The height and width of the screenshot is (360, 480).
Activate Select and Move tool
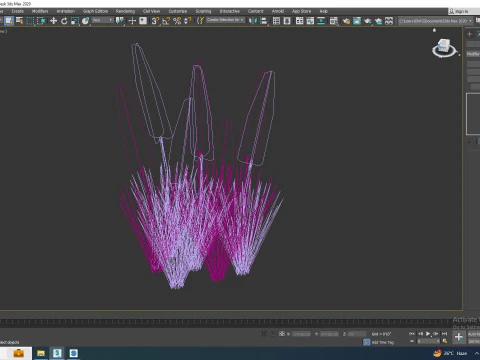coord(53,21)
